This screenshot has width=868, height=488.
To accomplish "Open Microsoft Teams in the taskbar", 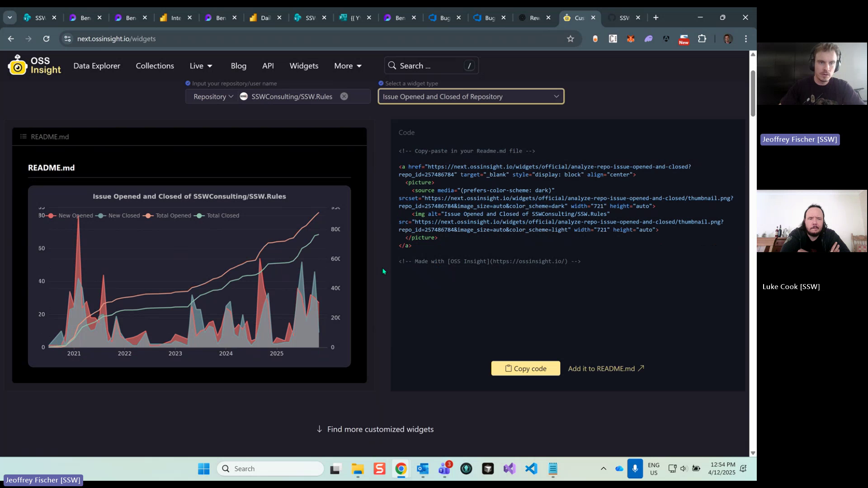I will pos(444,469).
